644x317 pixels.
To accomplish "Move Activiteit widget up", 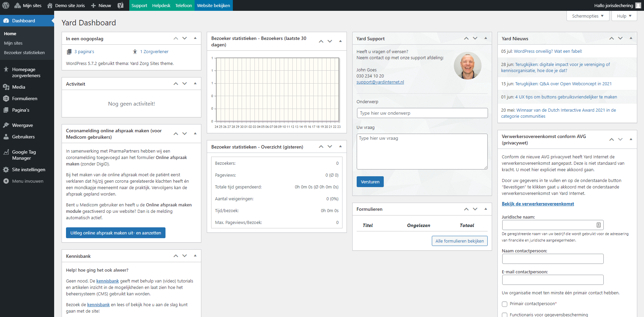I will coord(176,84).
